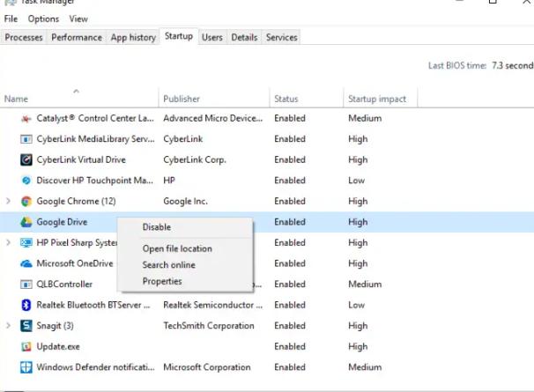This screenshot has height=392, width=534.
Task: Select the Discover HP Touchpoint Ma... name
Action: (94, 181)
